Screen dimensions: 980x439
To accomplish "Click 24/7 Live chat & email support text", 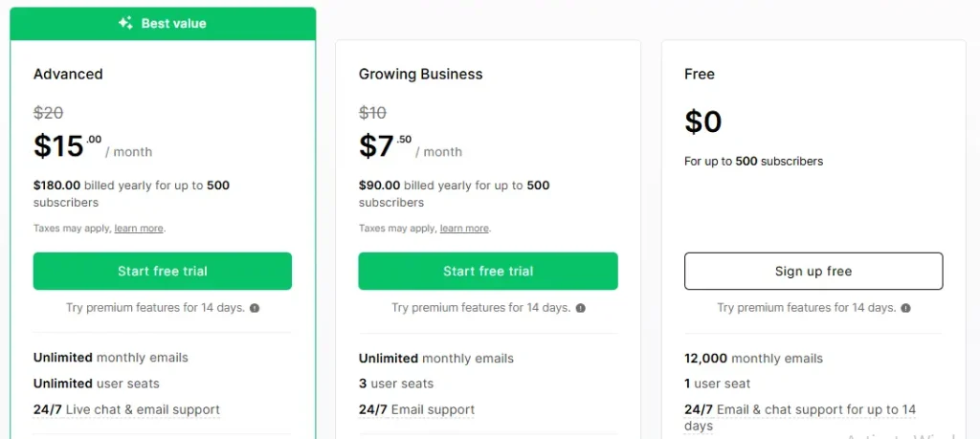I will point(126,409).
